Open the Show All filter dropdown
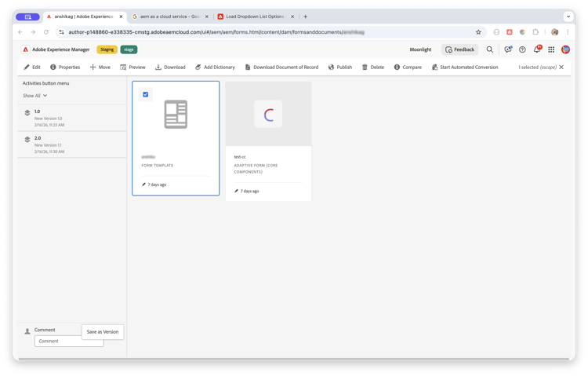The height and width of the screenshot is (376, 588). 34,96
